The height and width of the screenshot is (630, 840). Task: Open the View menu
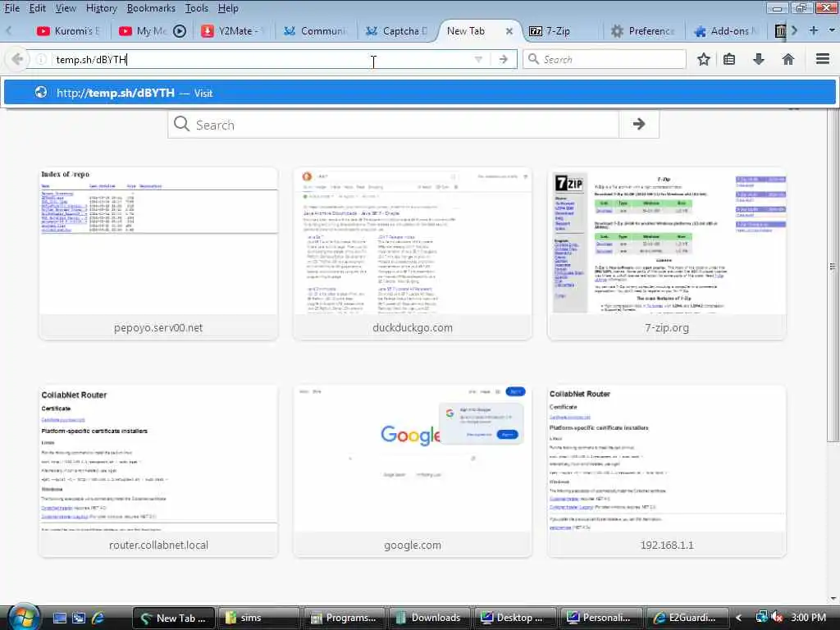66,8
